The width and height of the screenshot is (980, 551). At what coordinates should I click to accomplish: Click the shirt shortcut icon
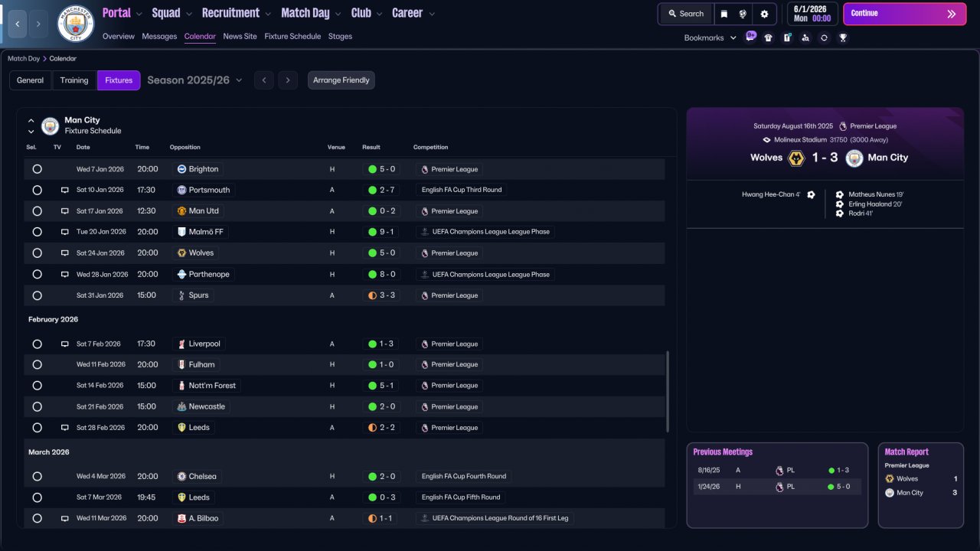click(769, 37)
